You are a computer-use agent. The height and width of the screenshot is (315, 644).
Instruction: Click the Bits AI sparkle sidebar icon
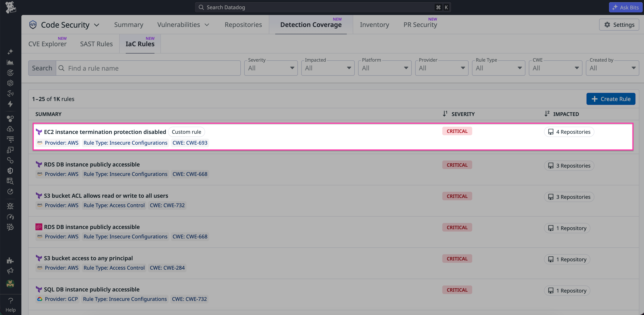(10, 52)
